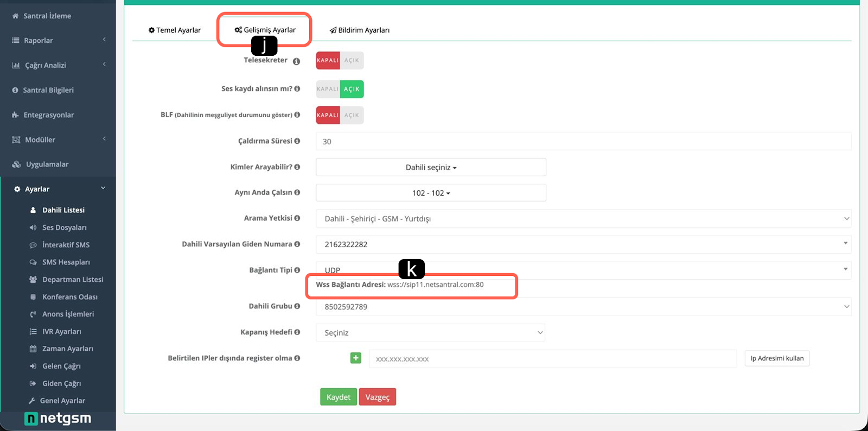Image resolution: width=868 pixels, height=431 pixels.
Task: Click info icon beside Arama Yetkisi label
Action: click(297, 218)
